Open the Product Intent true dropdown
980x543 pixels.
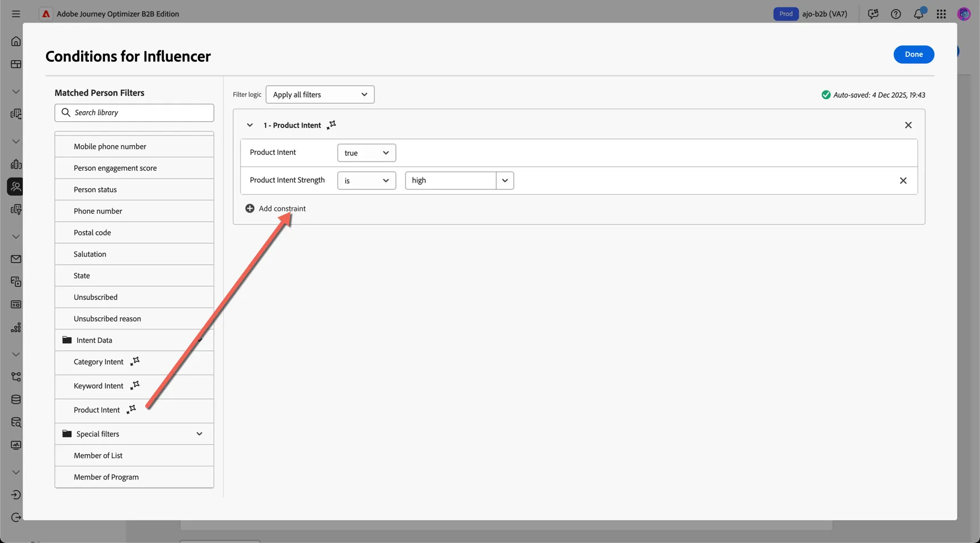click(x=366, y=153)
